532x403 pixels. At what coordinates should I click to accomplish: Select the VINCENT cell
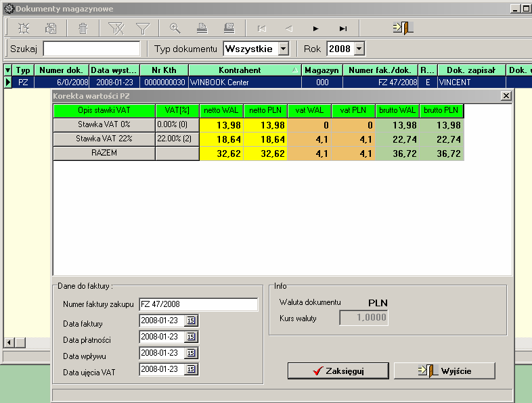click(x=472, y=82)
